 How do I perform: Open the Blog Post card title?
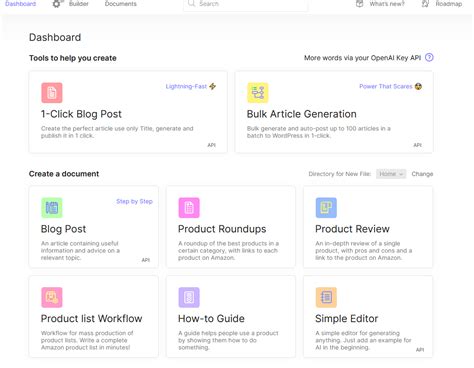coord(63,229)
